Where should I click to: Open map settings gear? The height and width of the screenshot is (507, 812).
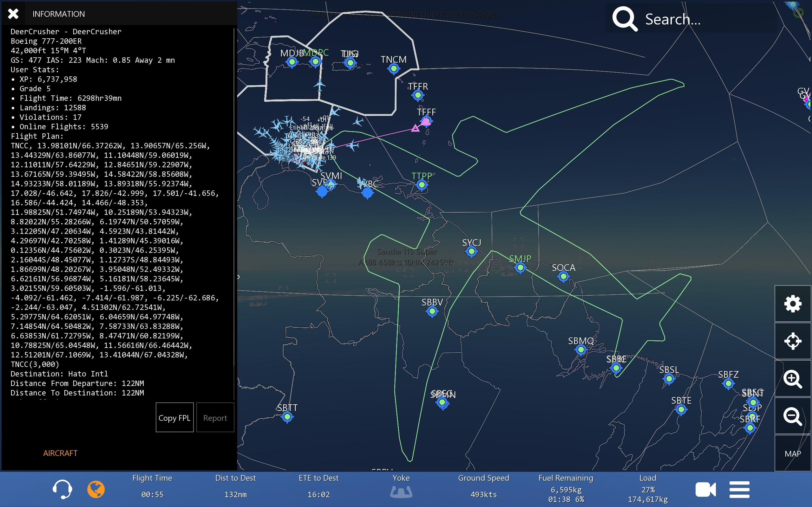(x=793, y=304)
